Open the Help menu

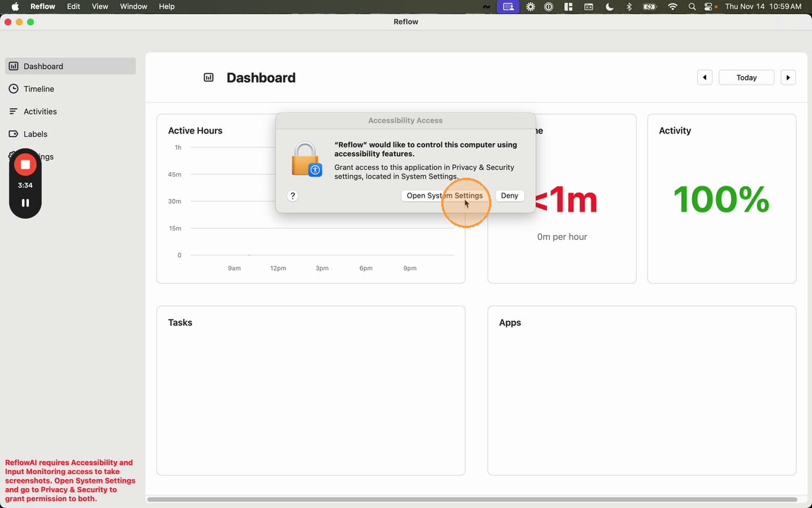click(167, 7)
